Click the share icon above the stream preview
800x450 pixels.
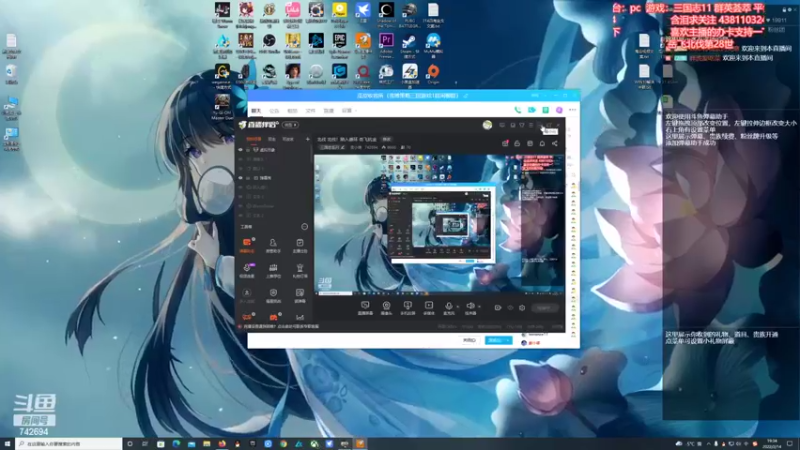coord(555,144)
